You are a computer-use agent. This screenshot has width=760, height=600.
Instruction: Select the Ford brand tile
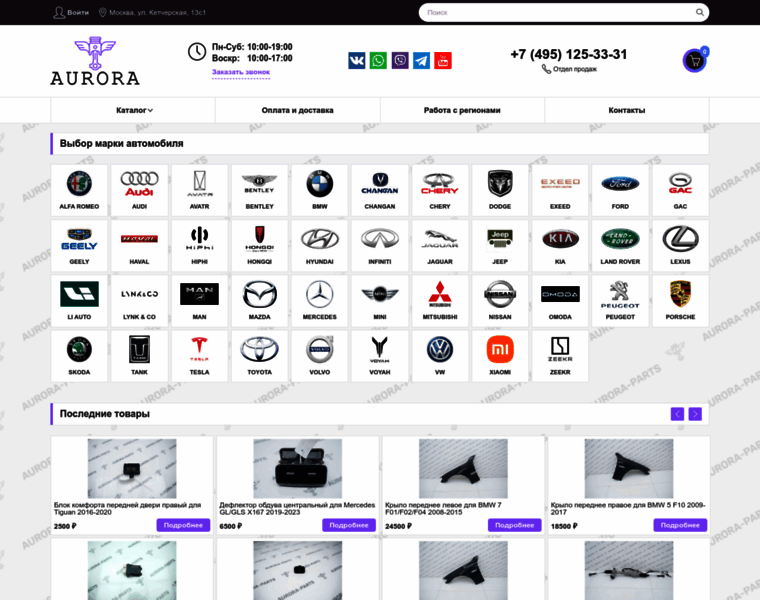coord(620,190)
